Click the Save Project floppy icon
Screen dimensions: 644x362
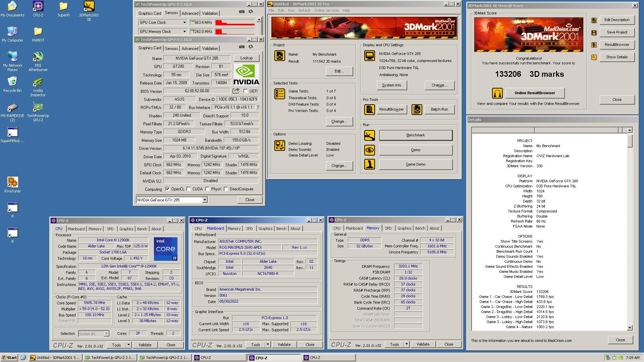[x=594, y=33]
